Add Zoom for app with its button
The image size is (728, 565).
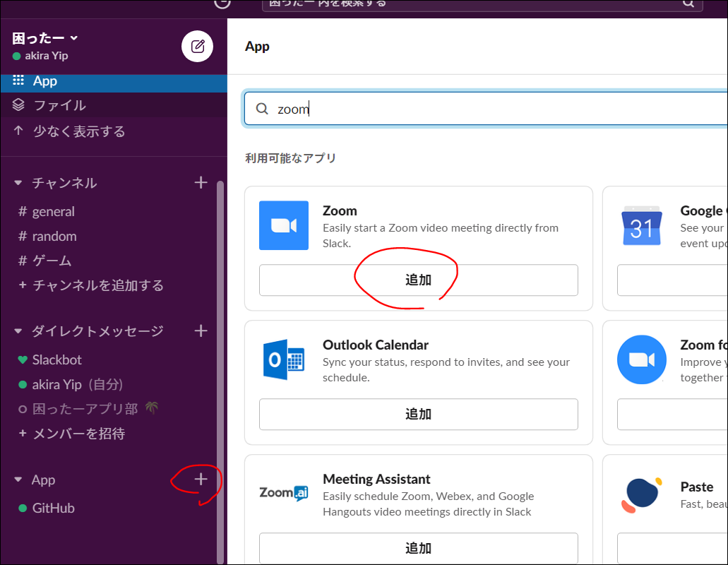pyautogui.click(x=672, y=414)
